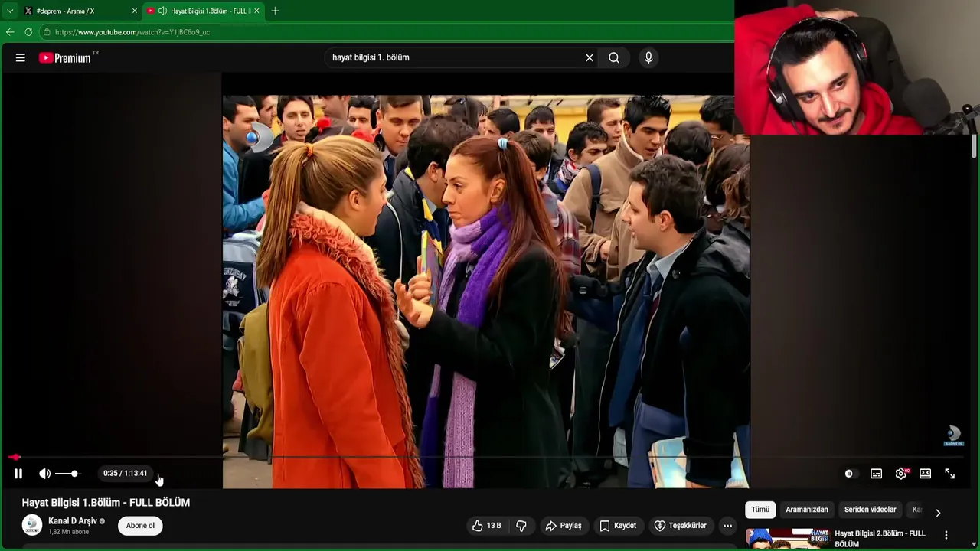The height and width of the screenshot is (551, 980).
Task: Open the Kanal D Arşiv channel name
Action: [x=73, y=521]
